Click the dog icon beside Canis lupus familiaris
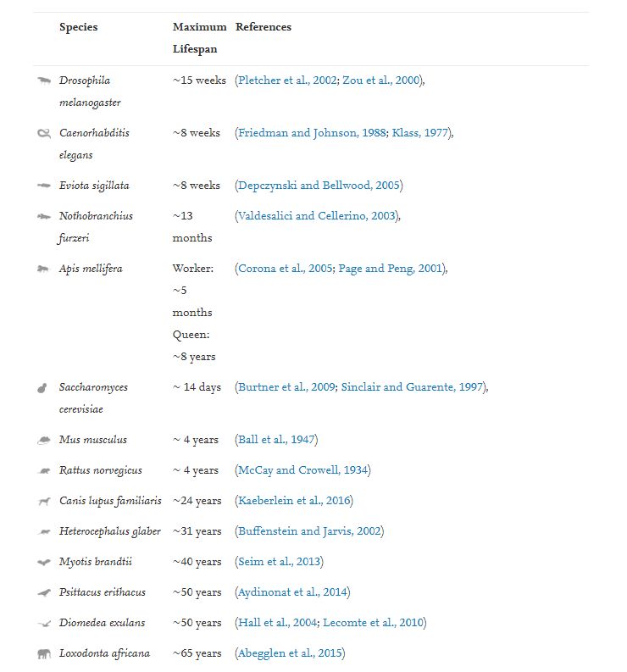Image resolution: width=627 pixels, height=672 pixels. (43, 502)
